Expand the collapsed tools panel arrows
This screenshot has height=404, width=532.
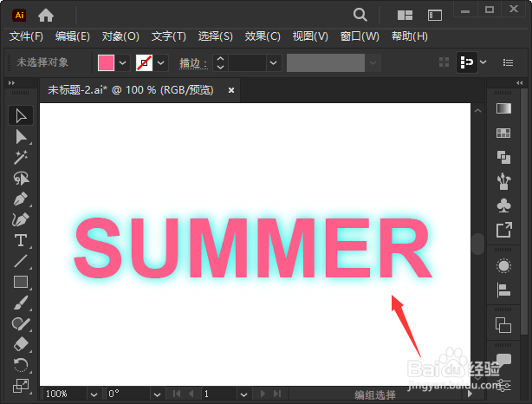coord(11,83)
